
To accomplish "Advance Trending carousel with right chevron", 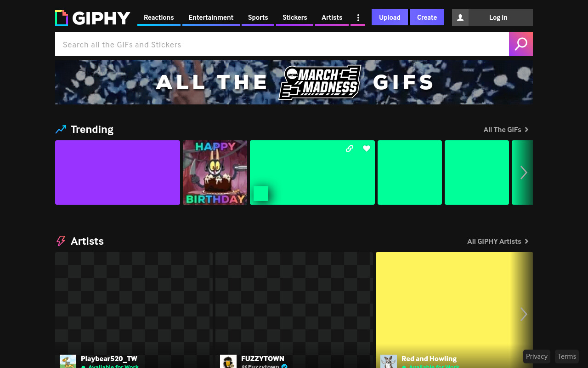I will coord(524,172).
